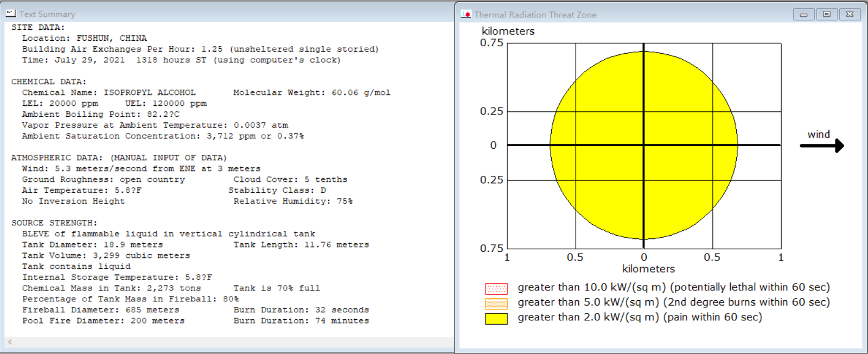Click 'Tank Diameter: 18.9 meters' text
Screen dimensions: 868x354
coord(92,244)
